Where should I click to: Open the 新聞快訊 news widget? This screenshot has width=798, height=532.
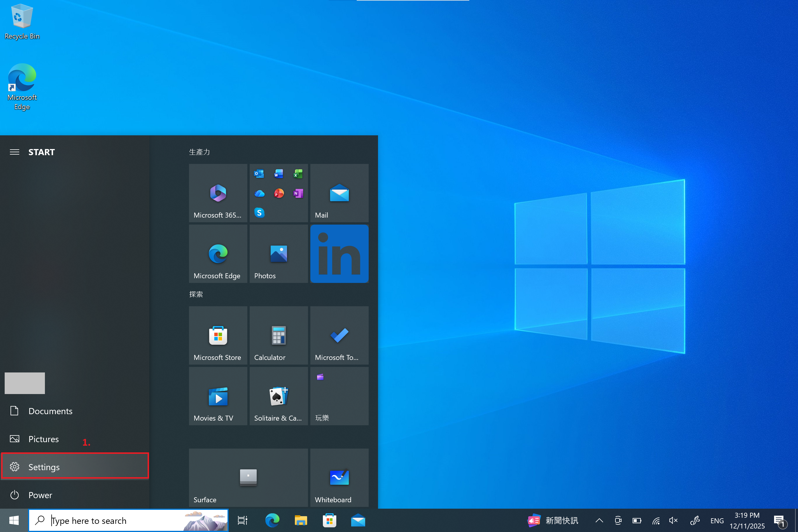tap(553, 520)
